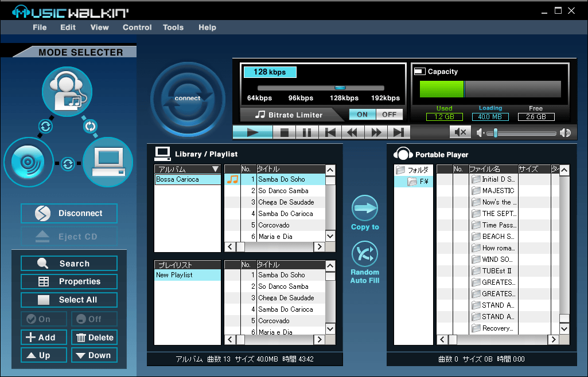Click the loud volume speaker icon
This screenshot has height=377, width=588.
[x=565, y=133]
